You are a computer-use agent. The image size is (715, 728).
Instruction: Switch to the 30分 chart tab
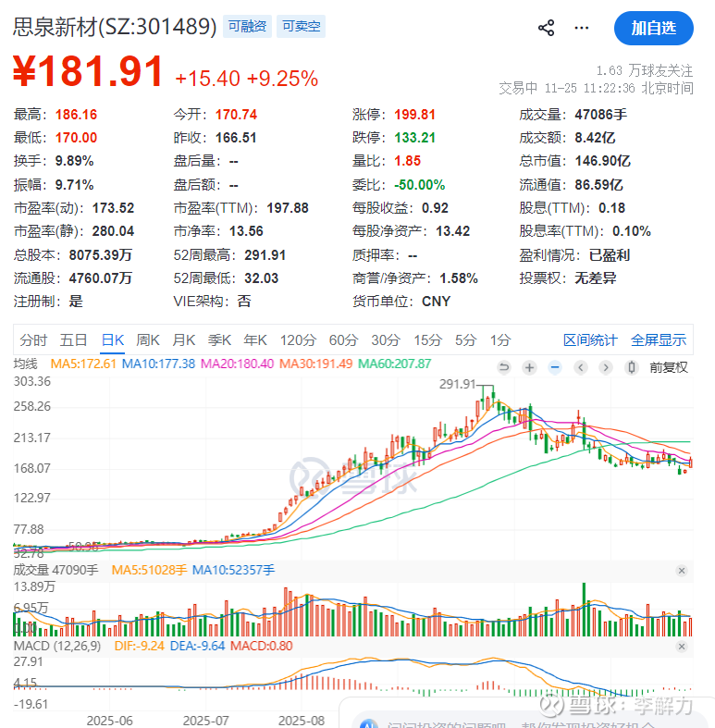click(x=386, y=340)
